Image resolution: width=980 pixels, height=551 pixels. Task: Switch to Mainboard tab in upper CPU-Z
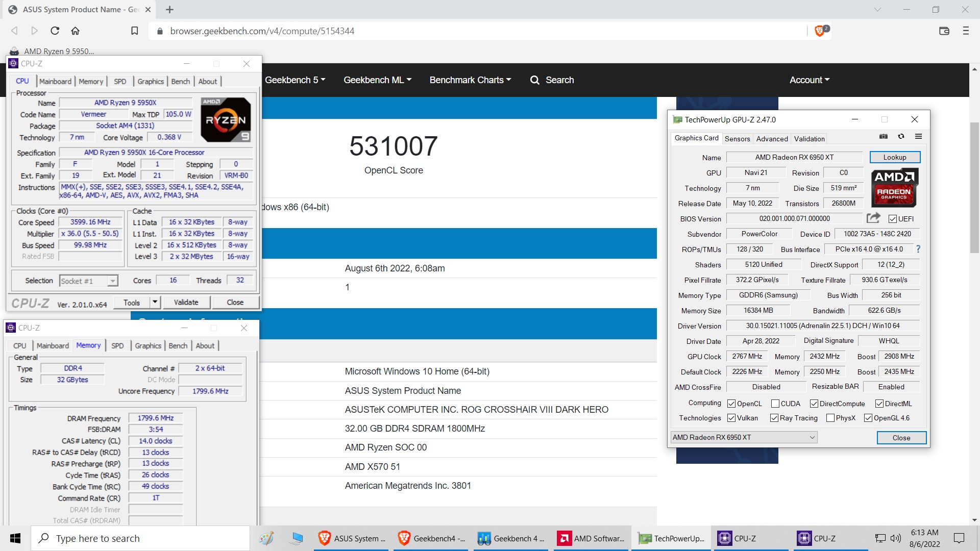coord(55,81)
